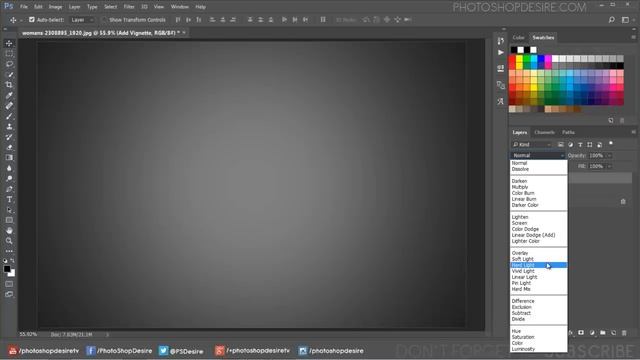Select the Horizontal Type tool
Viewport: 640px width, 360px height.
(x=9, y=199)
